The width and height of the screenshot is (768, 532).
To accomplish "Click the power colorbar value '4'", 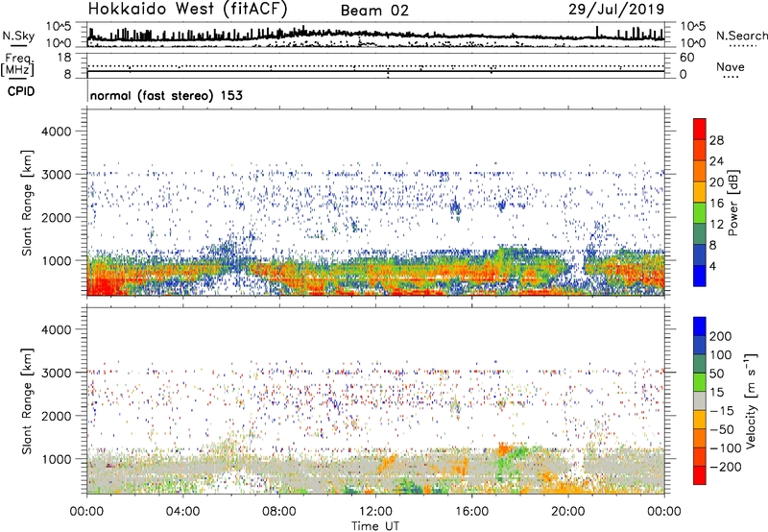I will [712, 266].
